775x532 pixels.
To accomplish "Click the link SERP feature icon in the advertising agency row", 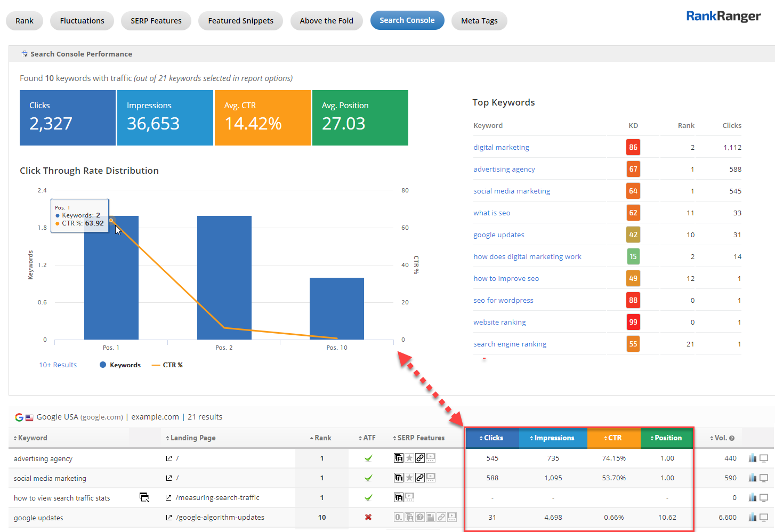I will (420, 458).
